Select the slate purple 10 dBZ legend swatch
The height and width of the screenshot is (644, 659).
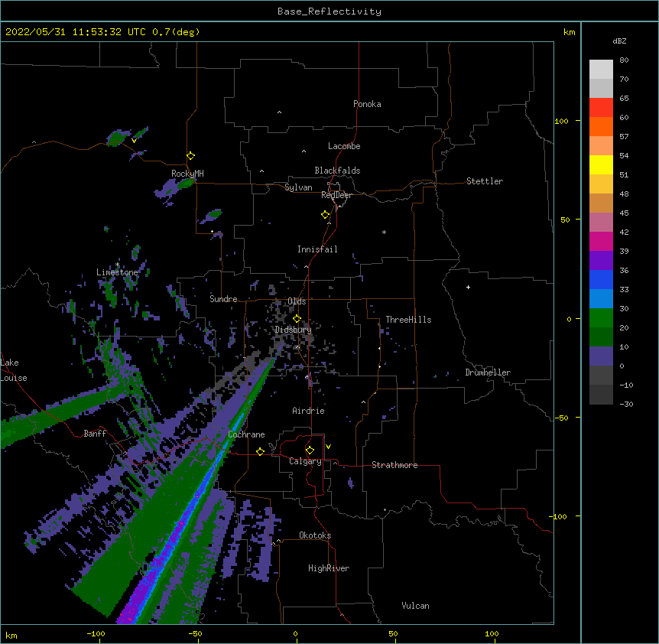[x=601, y=356]
